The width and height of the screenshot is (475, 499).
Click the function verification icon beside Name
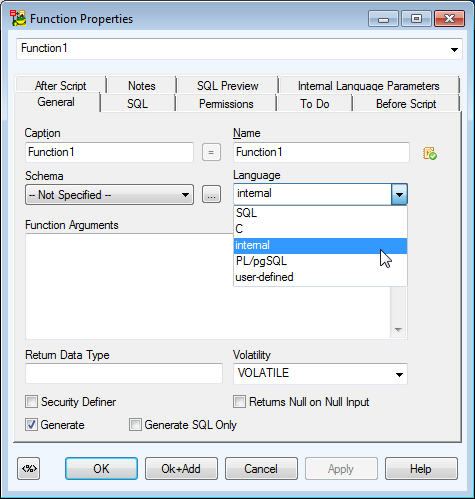click(430, 153)
